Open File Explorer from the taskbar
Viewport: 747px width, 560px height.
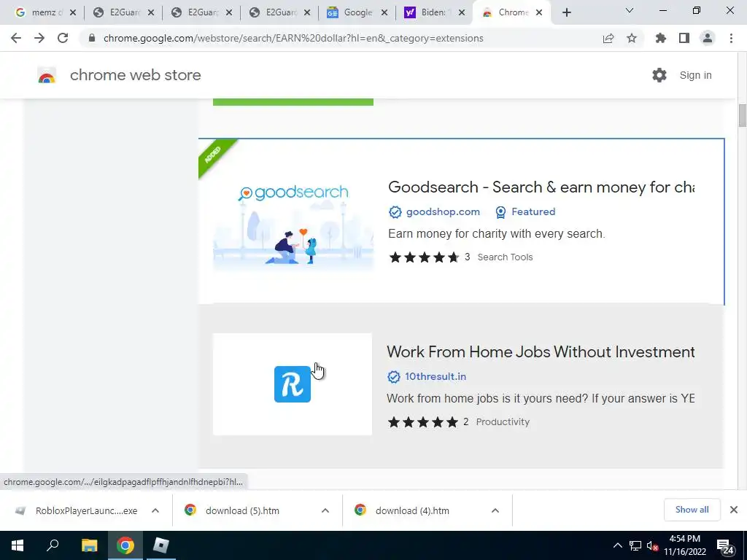89,545
